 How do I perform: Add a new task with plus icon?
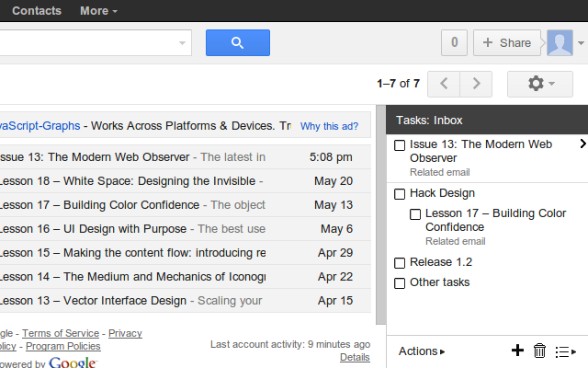point(517,351)
